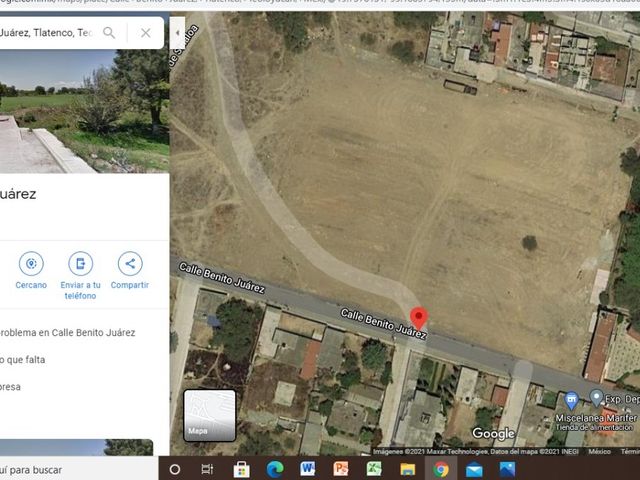Click the red location pin marker
Viewport: 640px width, 480px height.
(418, 318)
